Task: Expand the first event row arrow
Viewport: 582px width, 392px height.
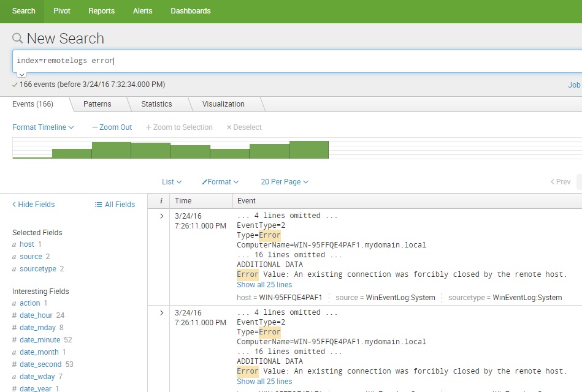Action: (161, 216)
